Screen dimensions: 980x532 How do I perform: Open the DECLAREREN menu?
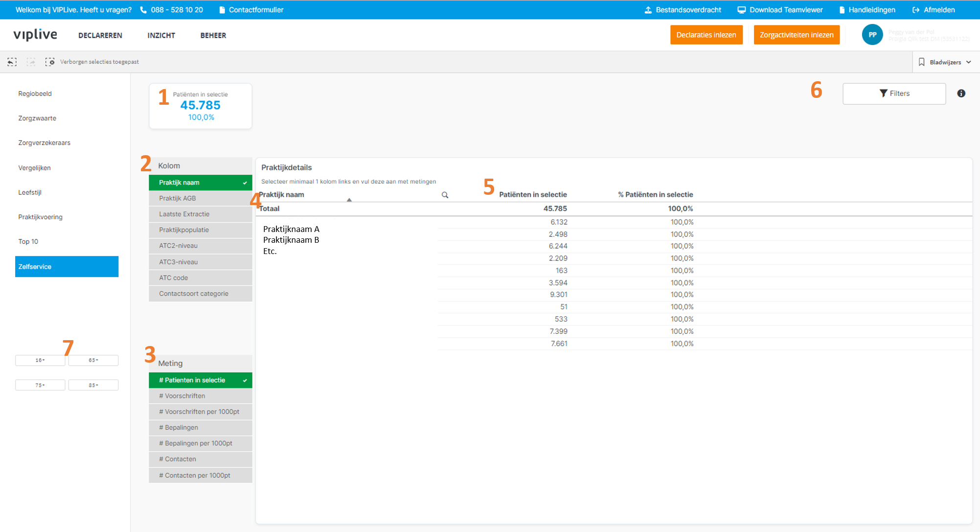[x=100, y=35]
